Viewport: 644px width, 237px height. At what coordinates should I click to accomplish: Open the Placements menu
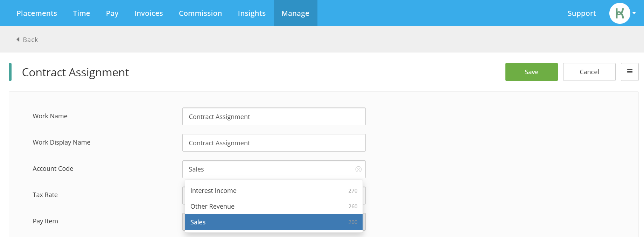pyautogui.click(x=37, y=13)
